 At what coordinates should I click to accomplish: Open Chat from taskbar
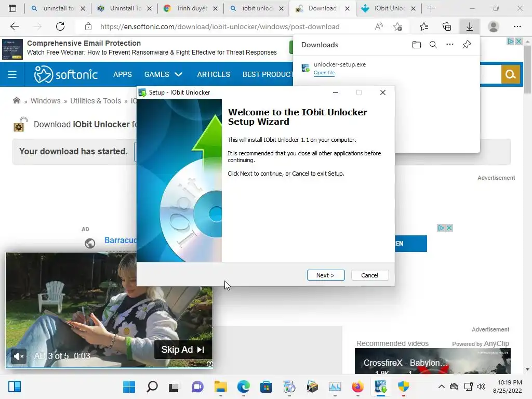(x=197, y=387)
